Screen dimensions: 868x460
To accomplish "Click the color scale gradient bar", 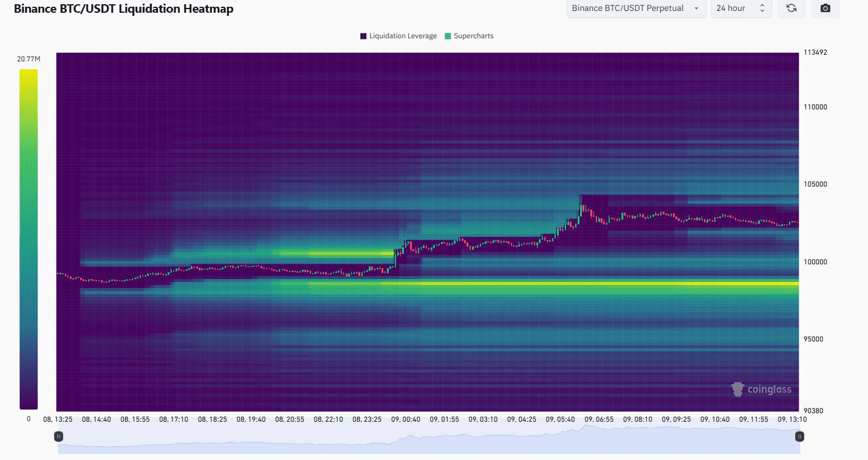I will [29, 239].
